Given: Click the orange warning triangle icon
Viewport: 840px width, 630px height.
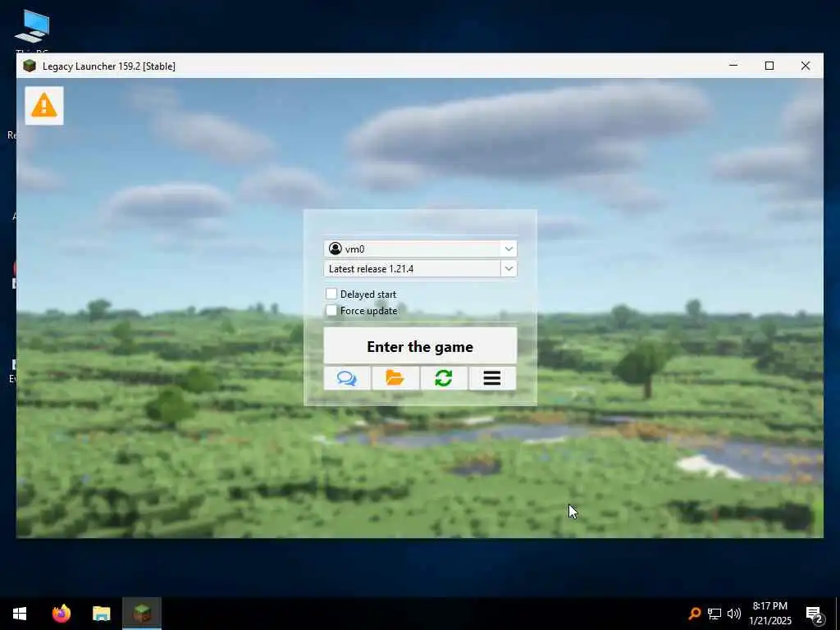Looking at the screenshot, I should (x=44, y=106).
